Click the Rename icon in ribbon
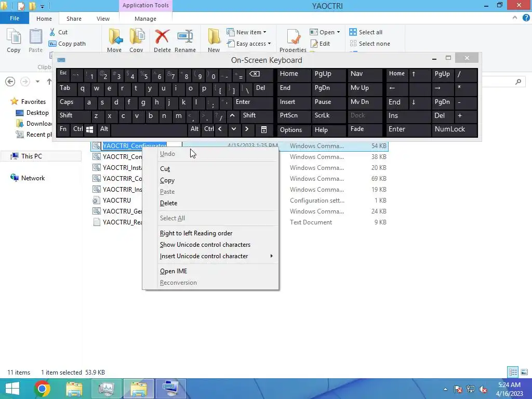 coord(185,37)
